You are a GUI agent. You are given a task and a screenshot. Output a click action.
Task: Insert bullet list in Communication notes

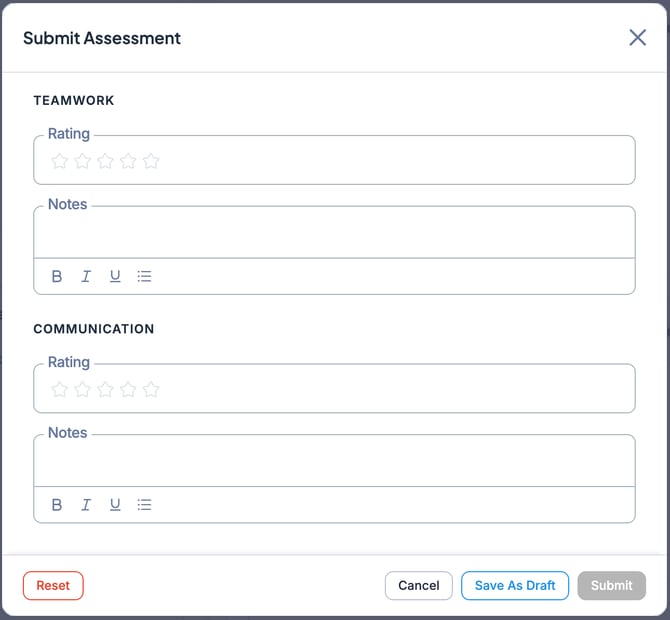tap(144, 505)
